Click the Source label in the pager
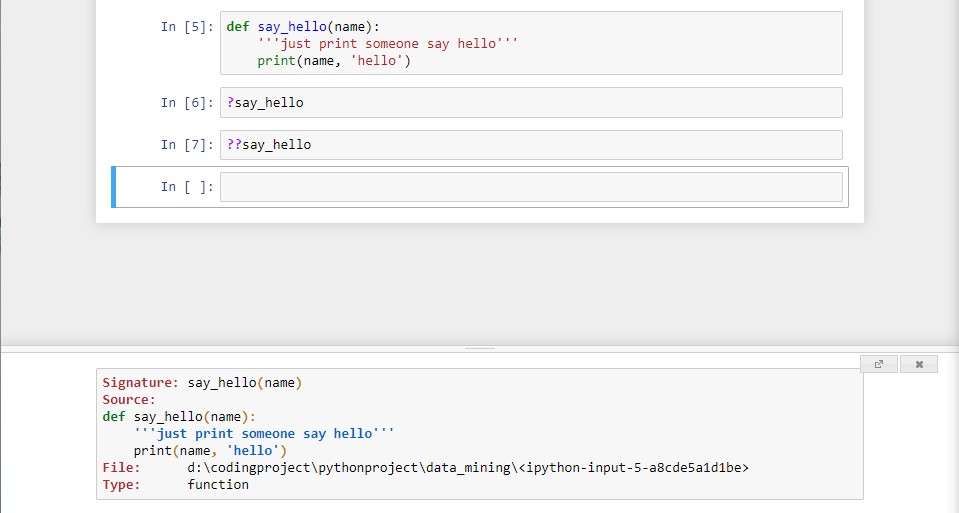 coord(129,400)
